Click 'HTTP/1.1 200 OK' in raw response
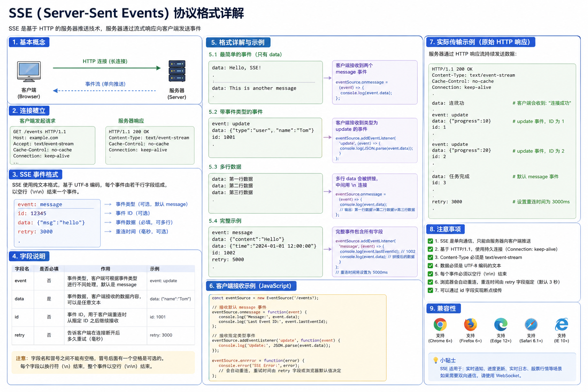Screen dimensions: 588x392 (452, 69)
